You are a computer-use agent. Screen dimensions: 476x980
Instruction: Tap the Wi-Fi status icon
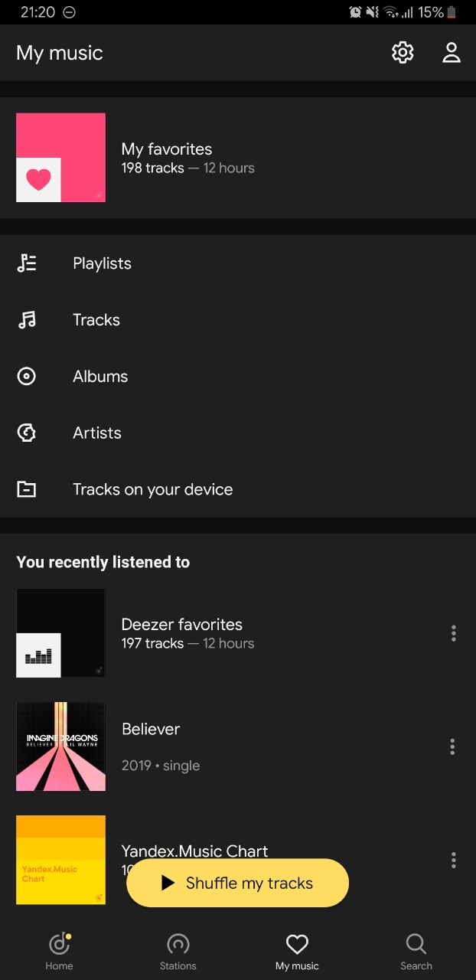[391, 12]
